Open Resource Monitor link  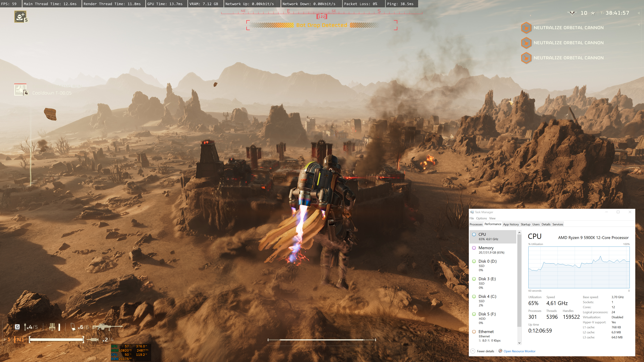tap(519, 351)
